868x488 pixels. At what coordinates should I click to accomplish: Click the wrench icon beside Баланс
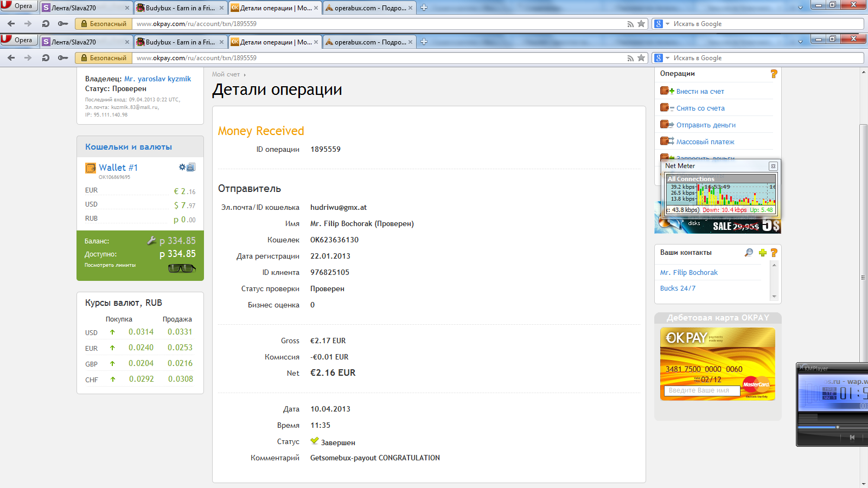click(152, 240)
